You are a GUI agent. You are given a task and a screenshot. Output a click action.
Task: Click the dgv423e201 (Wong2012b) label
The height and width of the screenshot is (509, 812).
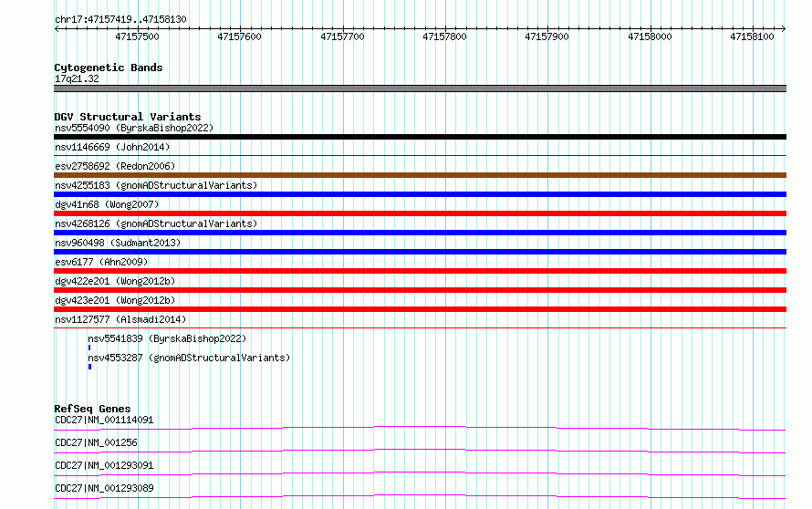(x=115, y=300)
